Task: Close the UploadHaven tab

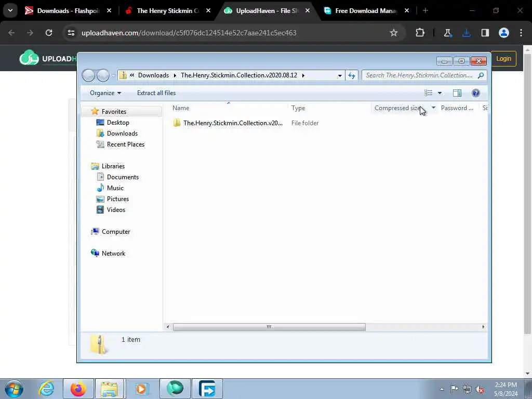Action: pyautogui.click(x=308, y=11)
